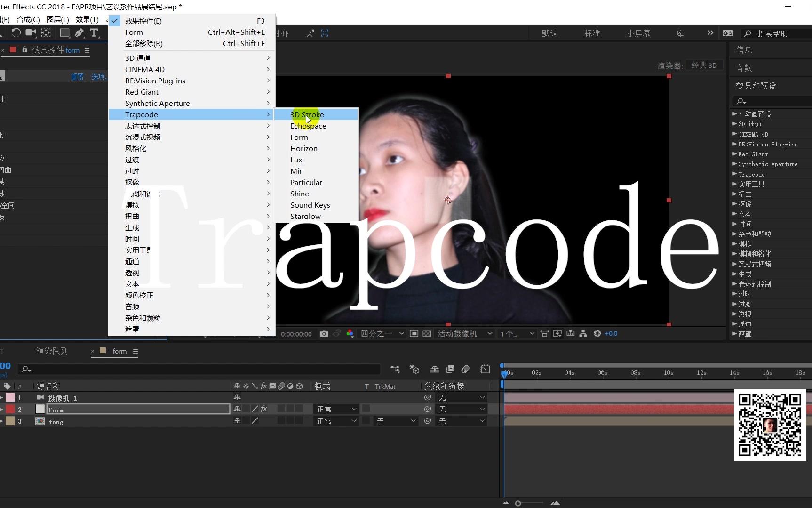This screenshot has height=508, width=812.
Task: Open the 1个 view layout dropdown
Action: coord(517,333)
